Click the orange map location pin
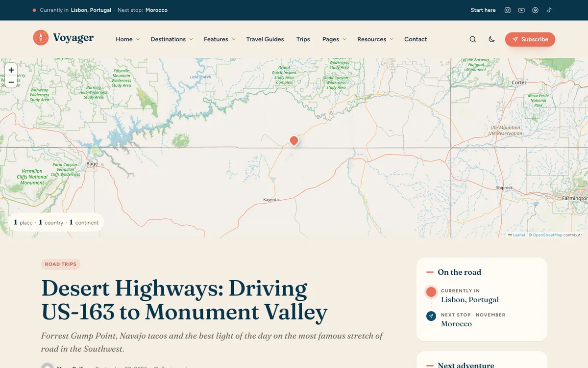The width and height of the screenshot is (588, 368). click(x=294, y=141)
